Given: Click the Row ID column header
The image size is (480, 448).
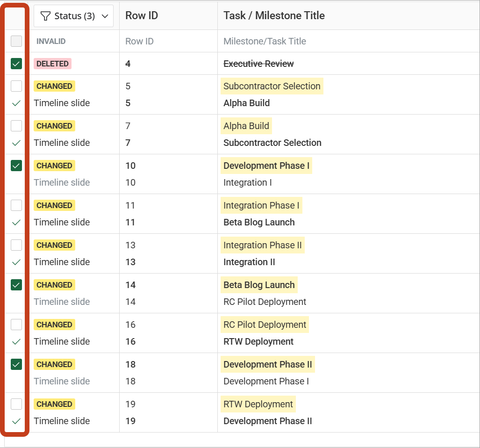Looking at the screenshot, I should (x=141, y=15).
